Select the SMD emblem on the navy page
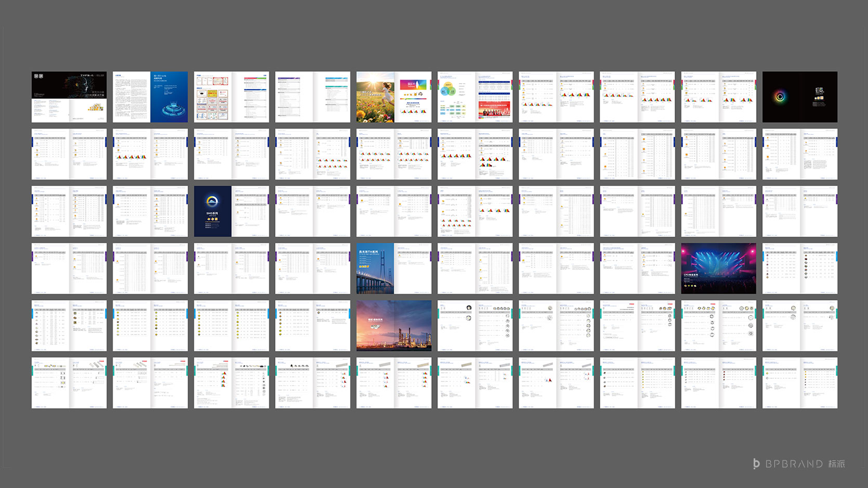This screenshot has width=868, height=488. pyautogui.click(x=212, y=202)
